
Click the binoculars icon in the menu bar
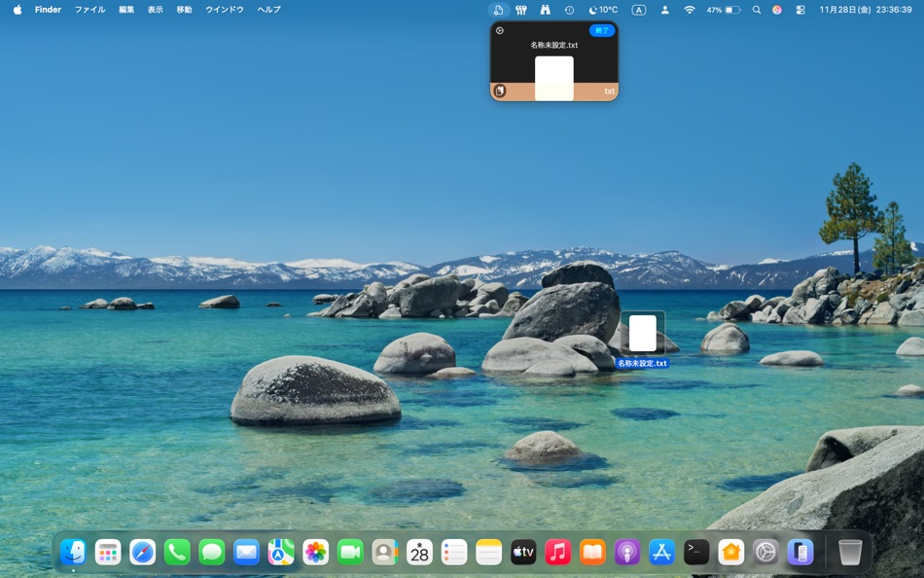[x=545, y=10]
